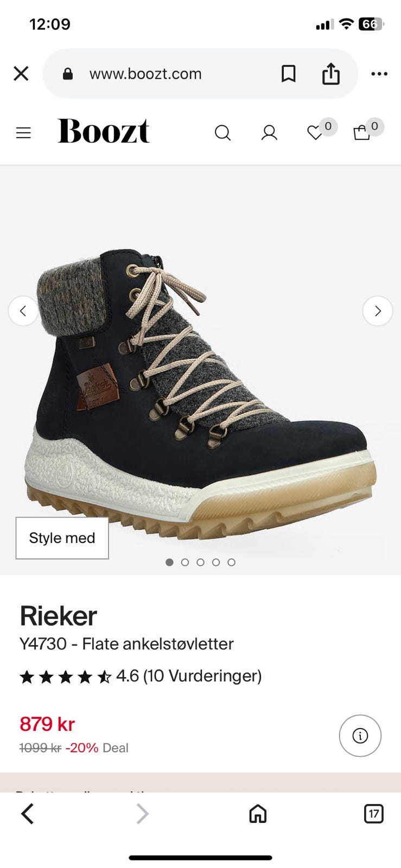This screenshot has height=868, width=401.
Task: Close the browser tab with X
Action: coord(21,74)
